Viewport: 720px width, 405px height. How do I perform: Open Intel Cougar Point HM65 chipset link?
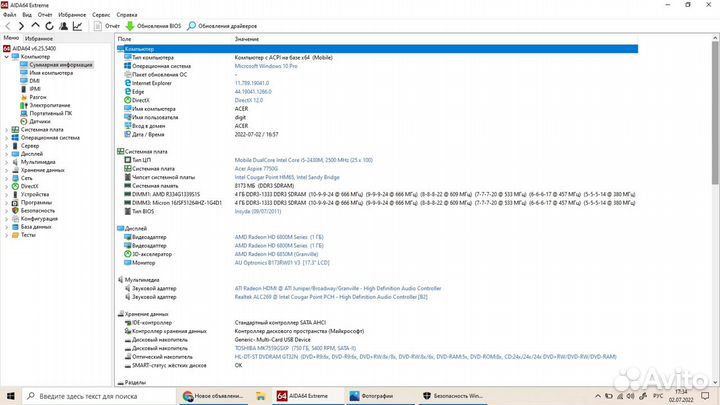(287, 177)
